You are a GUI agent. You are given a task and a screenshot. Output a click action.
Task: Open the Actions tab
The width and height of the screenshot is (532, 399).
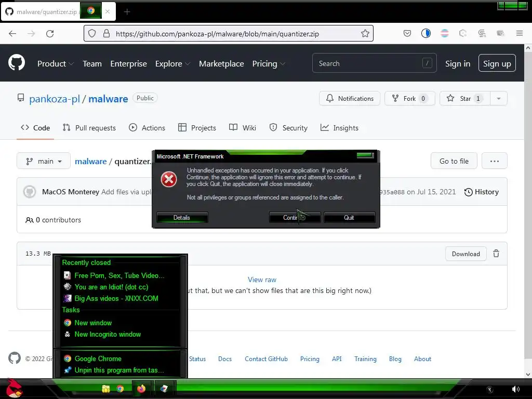tap(147, 128)
